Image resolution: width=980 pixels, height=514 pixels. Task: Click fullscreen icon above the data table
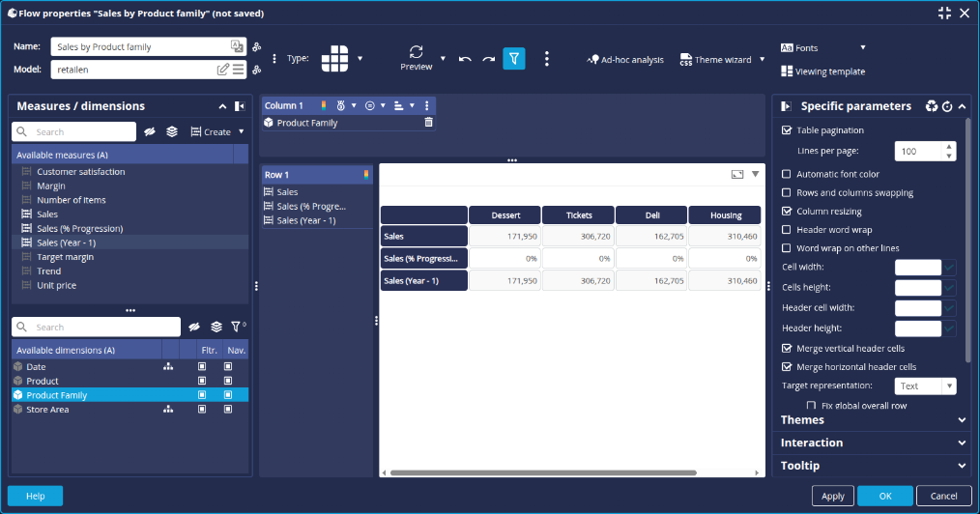[x=737, y=174]
